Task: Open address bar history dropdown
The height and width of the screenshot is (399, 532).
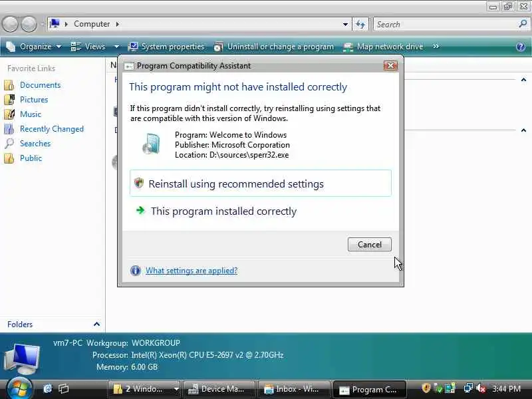Action: (x=345, y=24)
